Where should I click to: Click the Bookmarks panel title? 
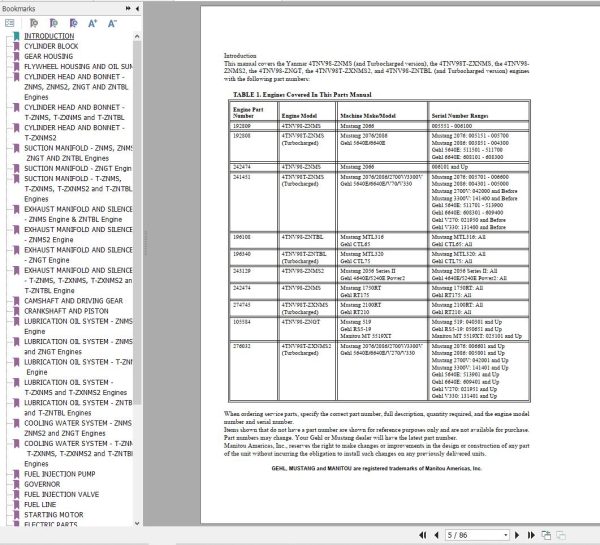18,8
